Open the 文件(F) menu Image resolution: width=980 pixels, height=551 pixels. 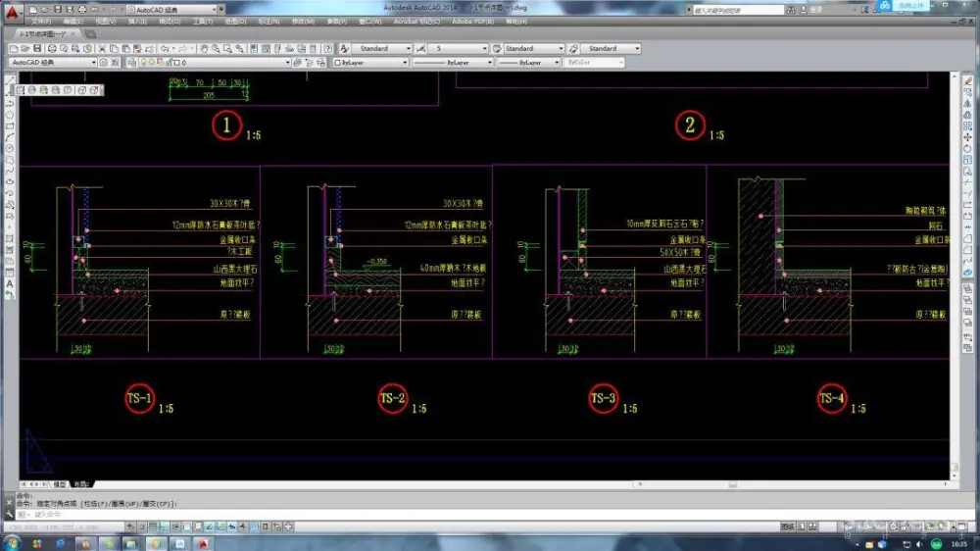click(x=41, y=21)
